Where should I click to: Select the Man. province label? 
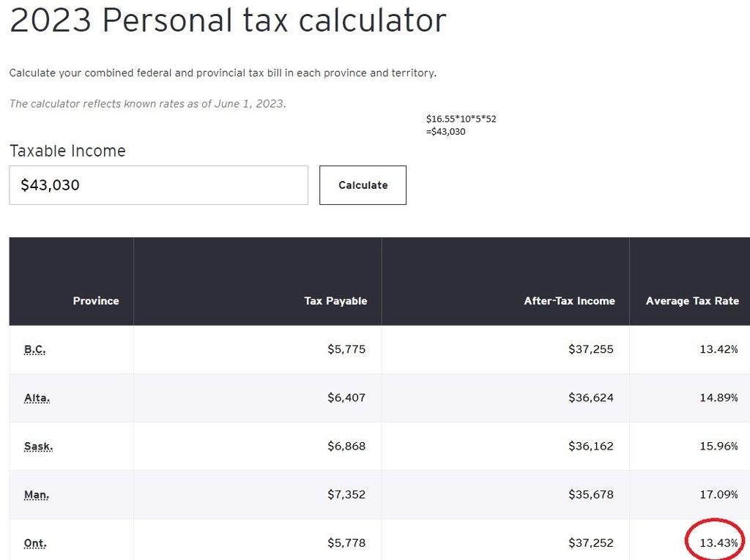[37, 495]
